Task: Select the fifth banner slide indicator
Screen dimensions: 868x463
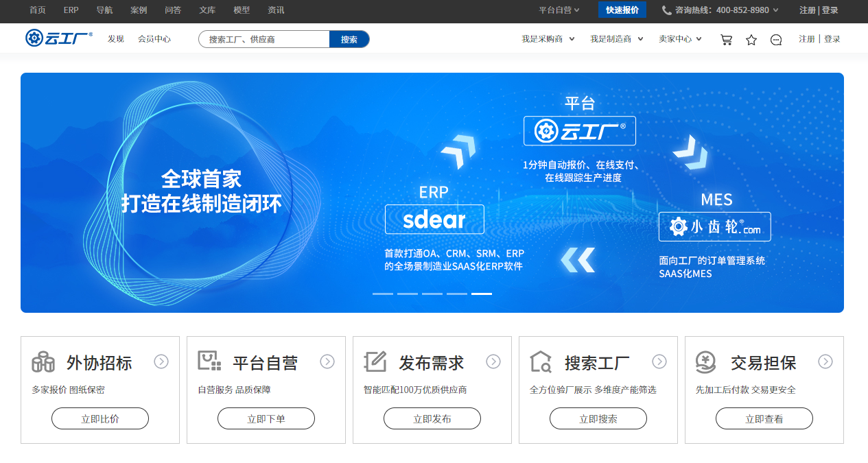Action: [x=482, y=294]
